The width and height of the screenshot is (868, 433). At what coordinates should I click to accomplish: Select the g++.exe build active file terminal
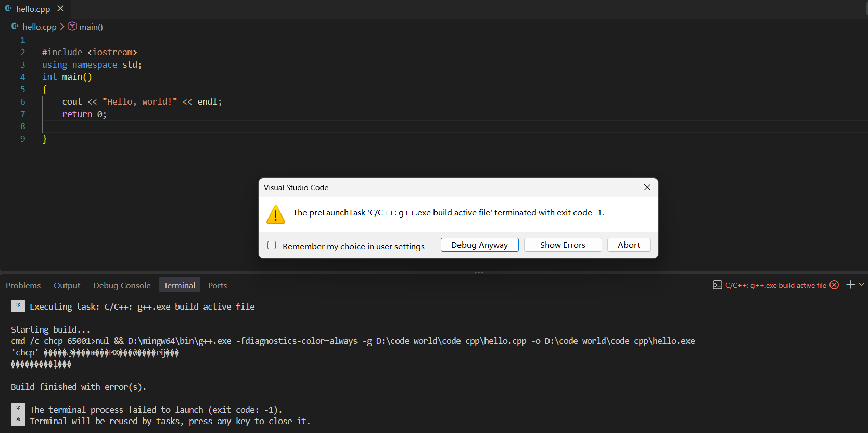point(775,285)
